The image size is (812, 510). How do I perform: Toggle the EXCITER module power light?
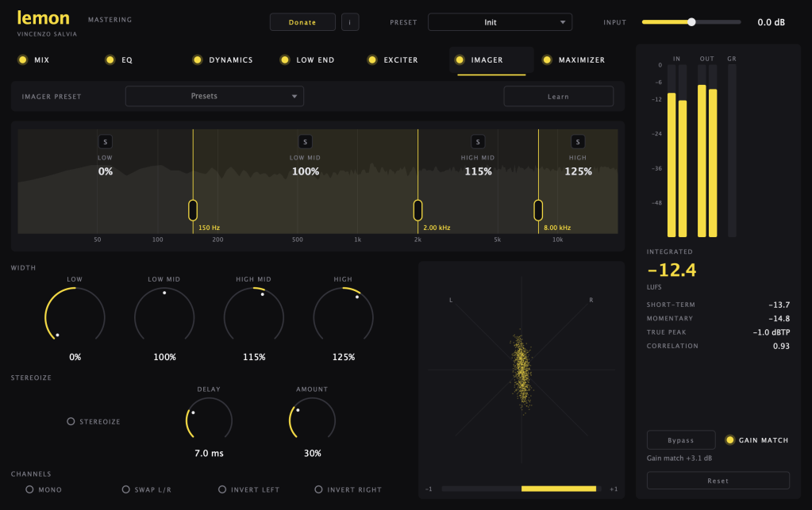(371, 60)
